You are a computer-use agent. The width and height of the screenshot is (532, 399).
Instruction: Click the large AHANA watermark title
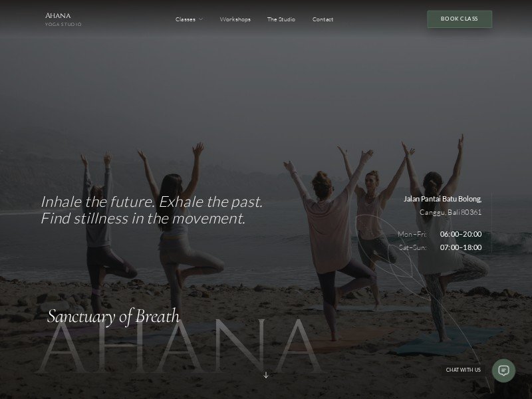[180, 346]
